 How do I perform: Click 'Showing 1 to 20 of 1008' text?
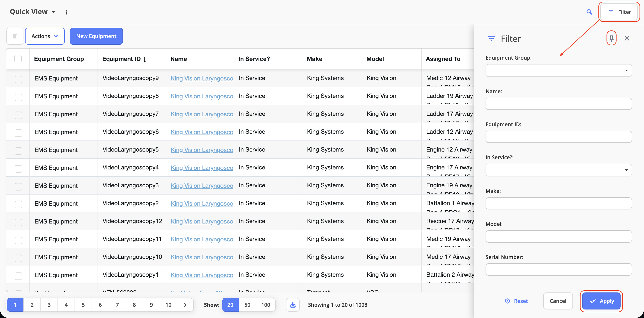(338, 305)
